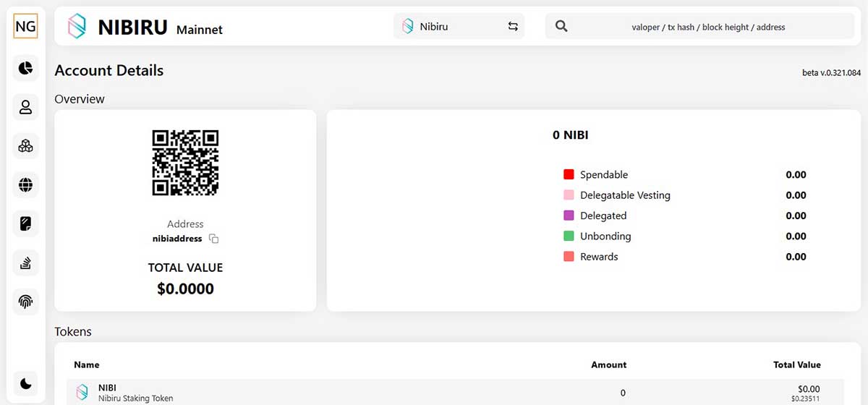The width and height of the screenshot is (868, 405).
Task: Click the 'Rewards' label
Action: pyautogui.click(x=599, y=257)
